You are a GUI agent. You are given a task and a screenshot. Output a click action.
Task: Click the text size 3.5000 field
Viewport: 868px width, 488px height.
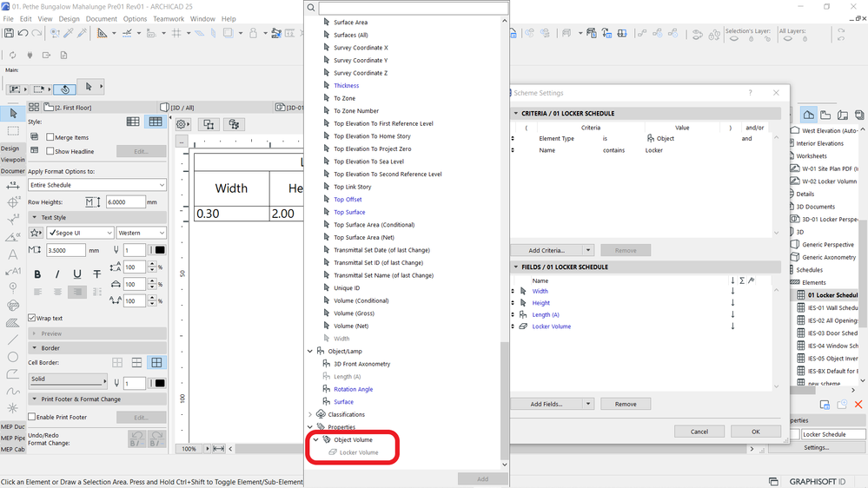(65, 250)
